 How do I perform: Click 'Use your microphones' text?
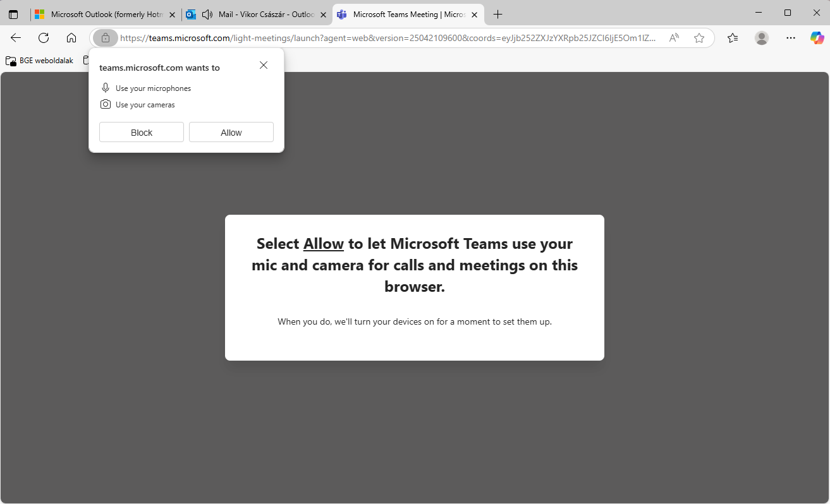click(x=153, y=88)
